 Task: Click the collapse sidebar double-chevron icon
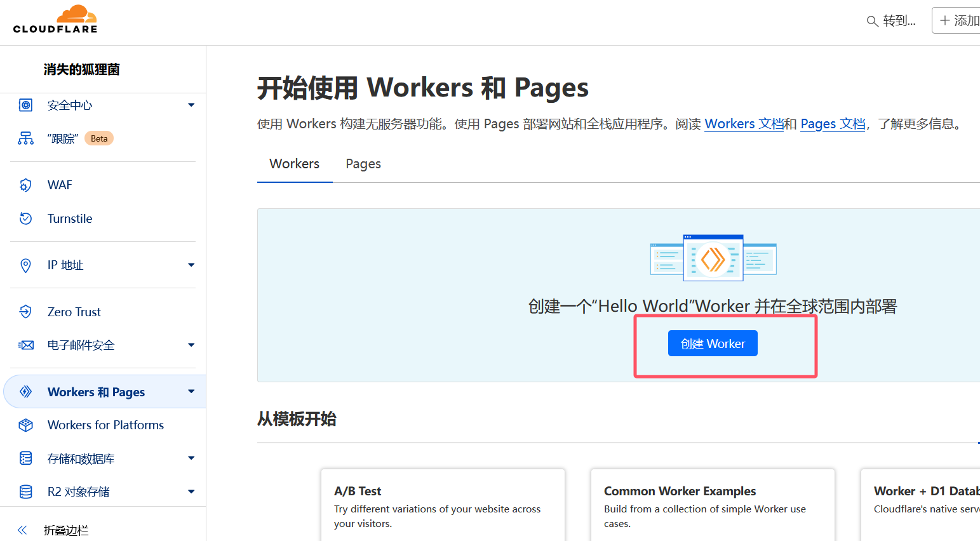pos(22,530)
